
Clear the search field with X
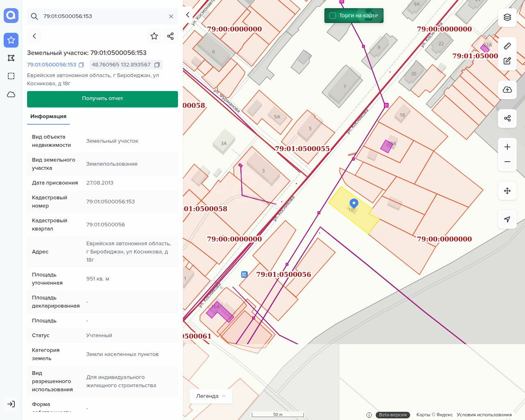pos(171,16)
